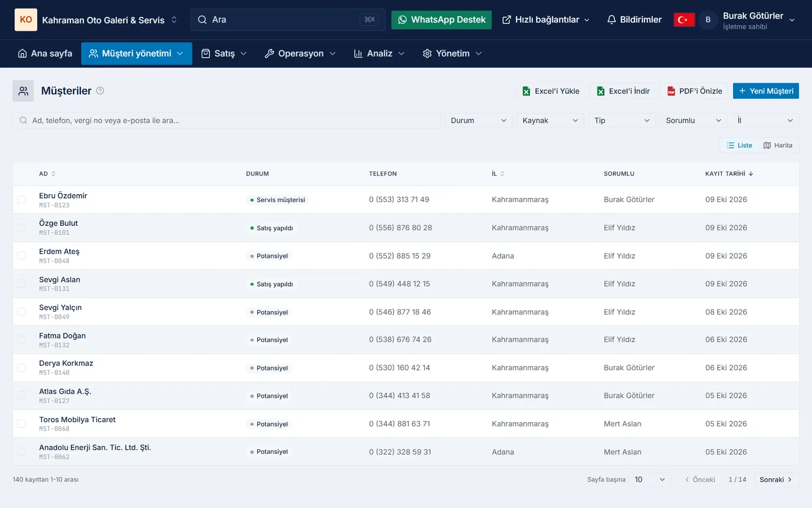Image resolution: width=812 pixels, height=508 pixels.
Task: Open WhatsApp Destek
Action: click(x=442, y=20)
